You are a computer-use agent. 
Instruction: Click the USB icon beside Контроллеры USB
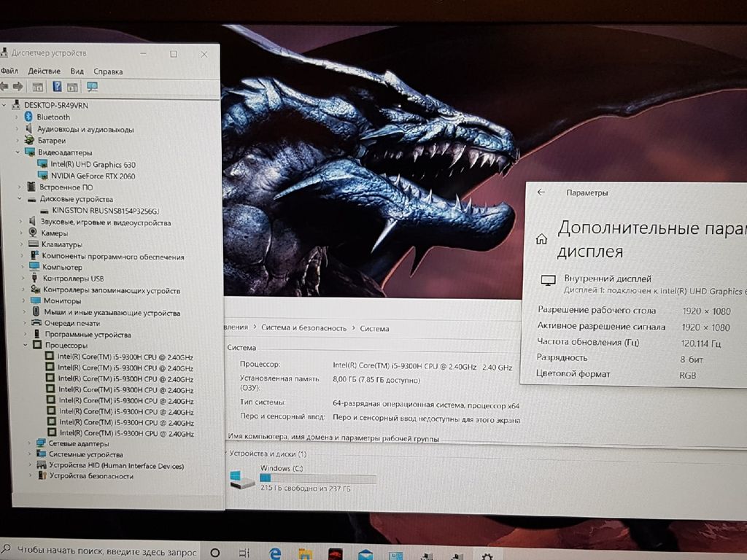pos(34,278)
